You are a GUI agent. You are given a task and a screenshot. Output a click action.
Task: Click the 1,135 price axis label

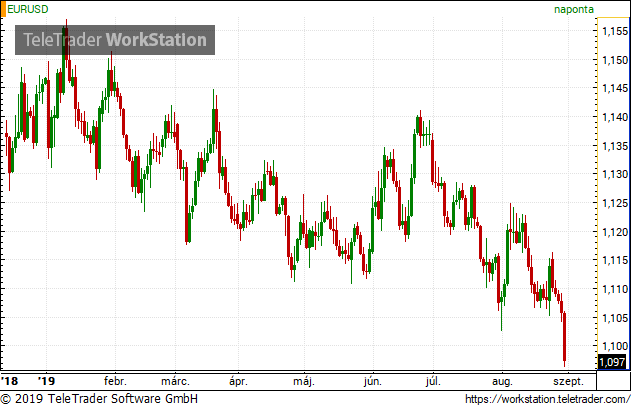tap(615, 146)
